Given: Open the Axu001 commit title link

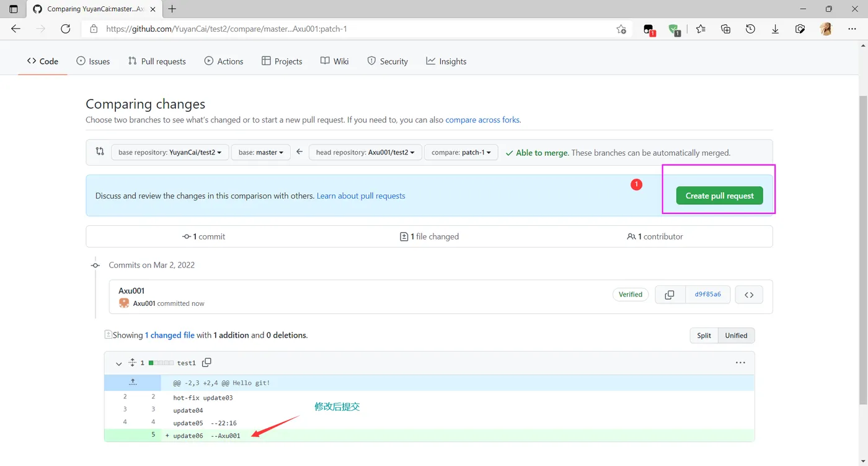Looking at the screenshot, I should pyautogui.click(x=131, y=290).
